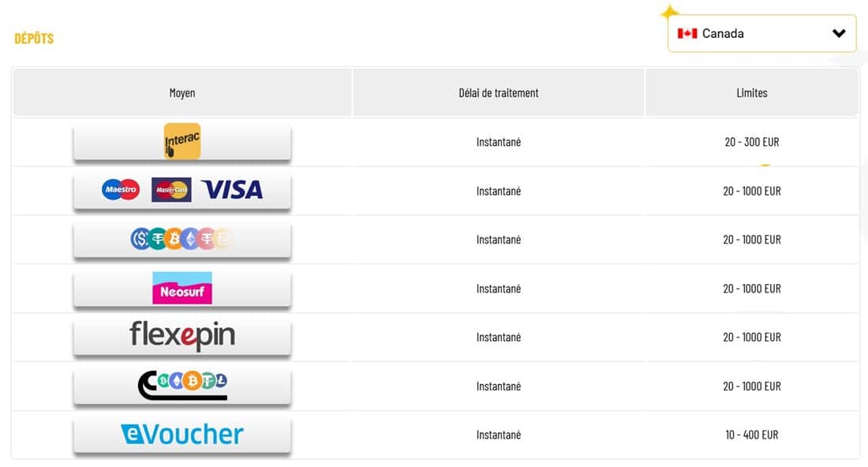
Task: Choose the VISA logo
Action: pyautogui.click(x=233, y=190)
